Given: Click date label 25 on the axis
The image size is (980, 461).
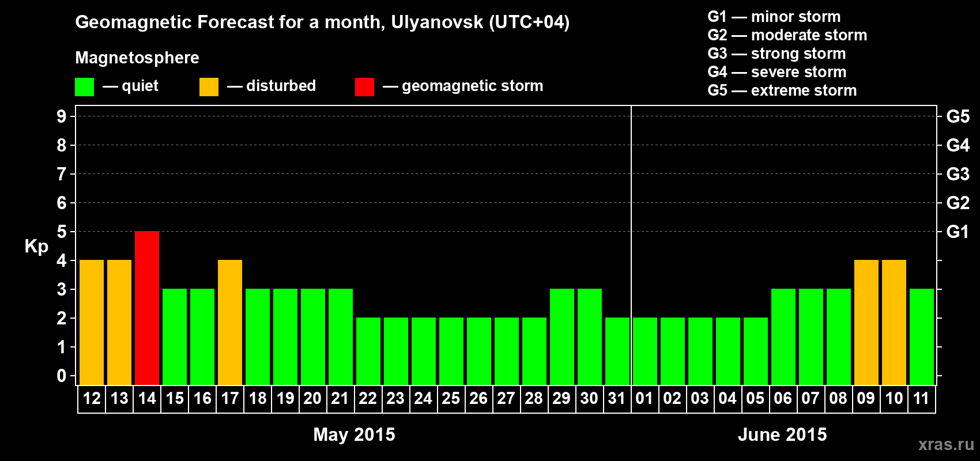Looking at the screenshot, I should (451, 399).
